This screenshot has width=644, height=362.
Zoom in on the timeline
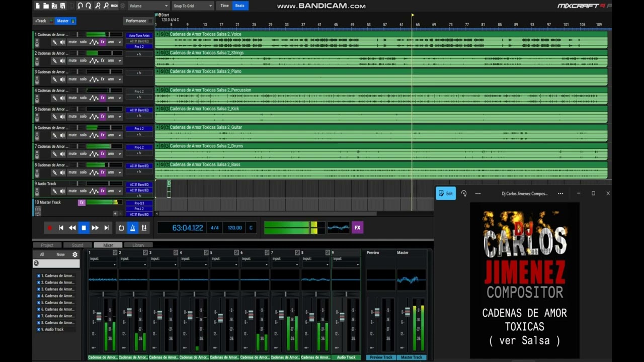98,6
